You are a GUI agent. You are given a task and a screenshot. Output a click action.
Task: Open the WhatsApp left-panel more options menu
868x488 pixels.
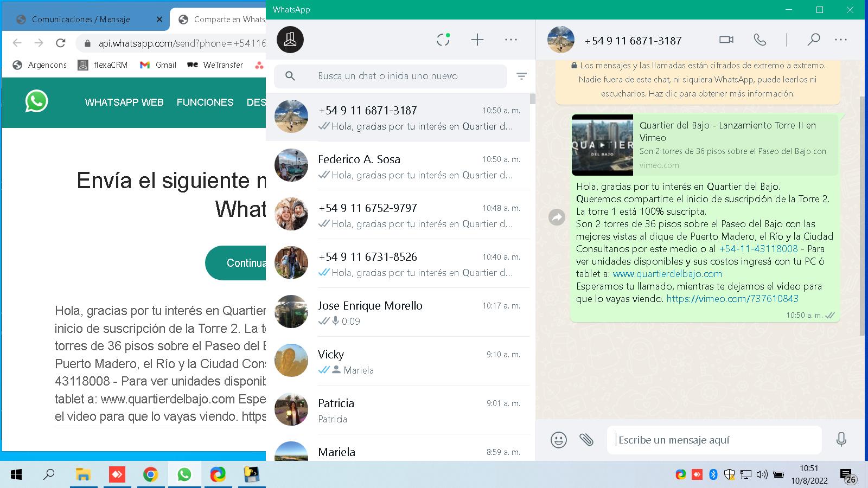click(x=511, y=40)
